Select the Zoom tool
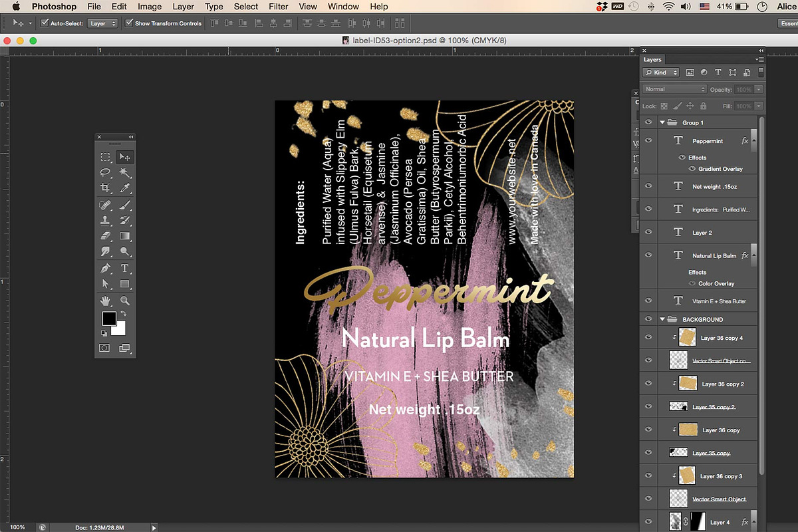The height and width of the screenshot is (532, 798). coord(124,301)
